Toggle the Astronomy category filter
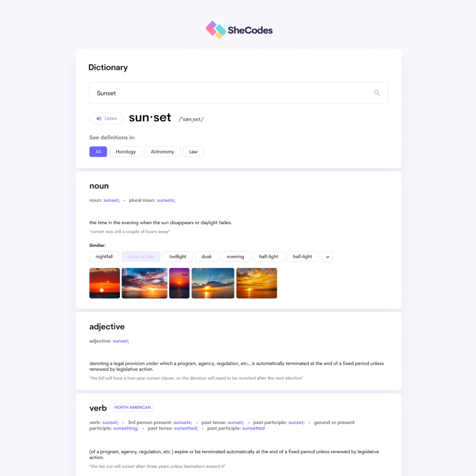476x476 pixels. tap(162, 151)
